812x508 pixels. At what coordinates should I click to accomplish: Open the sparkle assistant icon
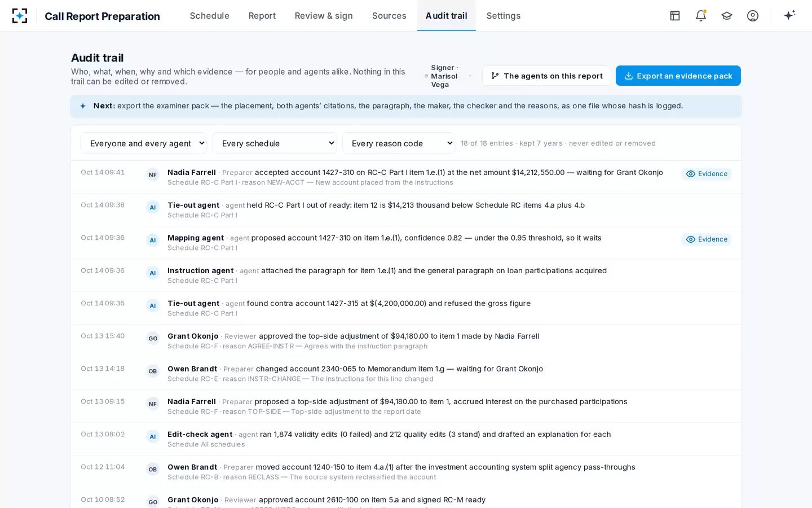click(x=789, y=15)
